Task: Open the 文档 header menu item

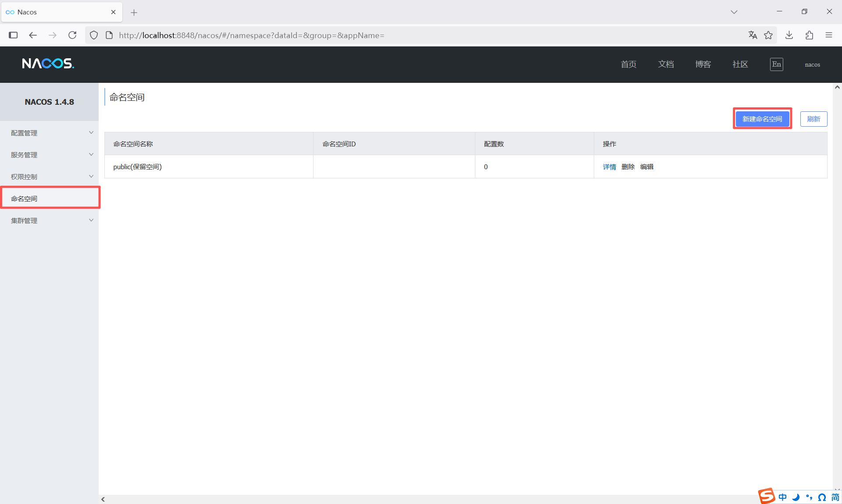Action: pos(666,64)
